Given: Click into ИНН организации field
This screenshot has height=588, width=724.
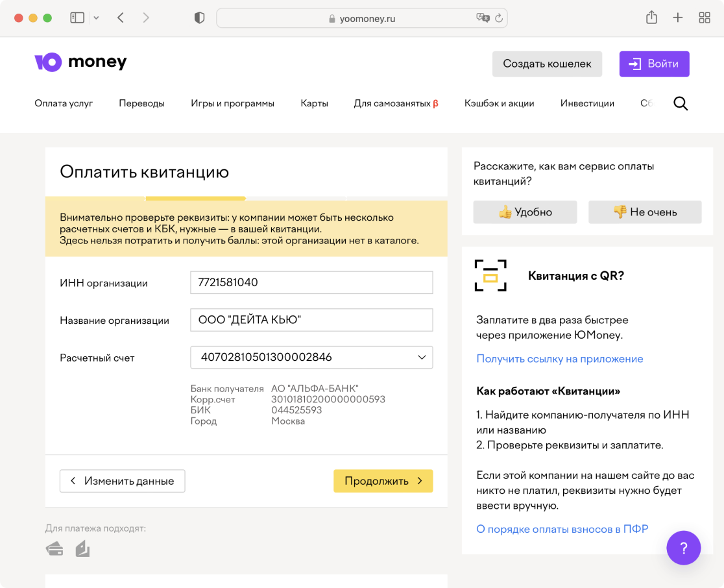Looking at the screenshot, I should coord(311,283).
